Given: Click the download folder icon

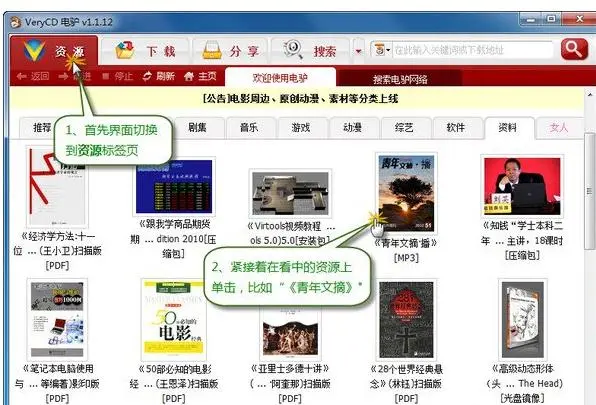Looking at the screenshot, I should [x=125, y=51].
